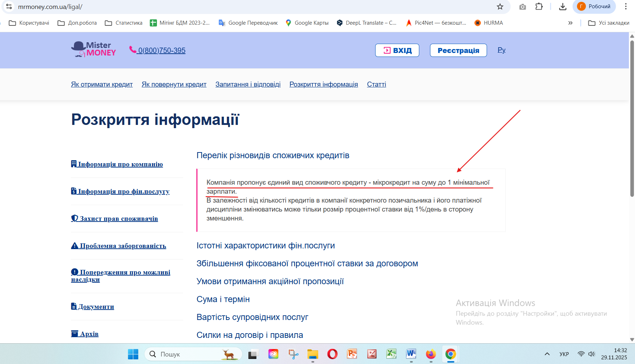Show hidden bookmarks with the chevron
The height and width of the screenshot is (364, 635).
[x=570, y=23]
